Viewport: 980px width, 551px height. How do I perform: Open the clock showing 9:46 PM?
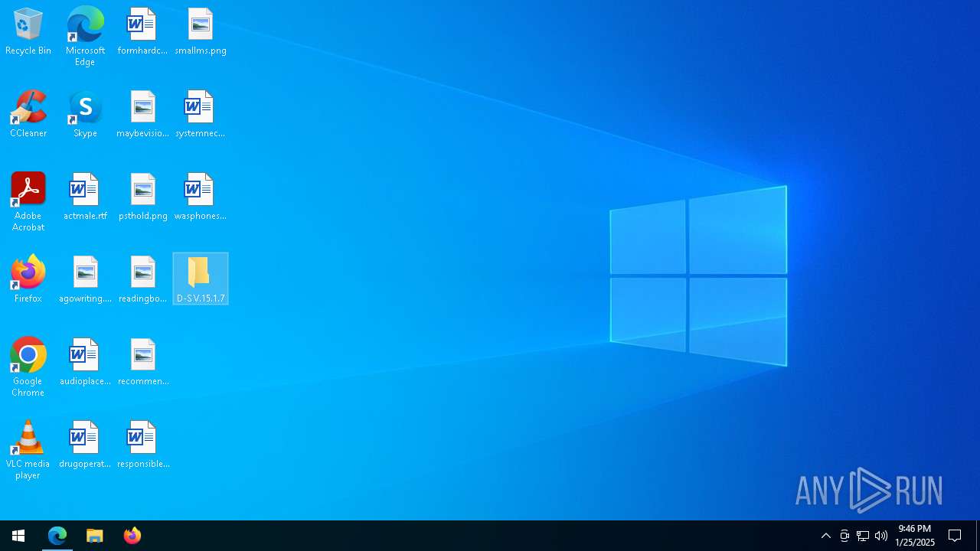pyautogui.click(x=915, y=536)
